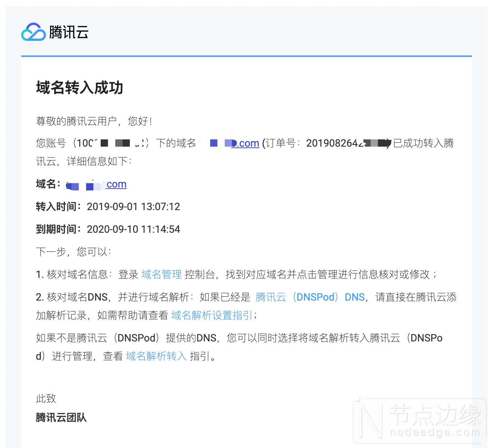
Task: Click the 到期时间： label
Action: click(x=59, y=229)
